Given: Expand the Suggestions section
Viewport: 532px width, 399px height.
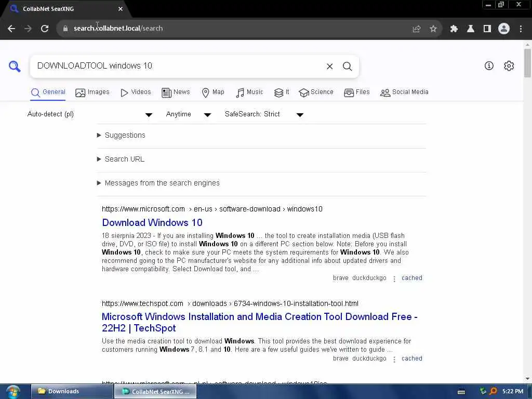Looking at the screenshot, I should (x=121, y=136).
